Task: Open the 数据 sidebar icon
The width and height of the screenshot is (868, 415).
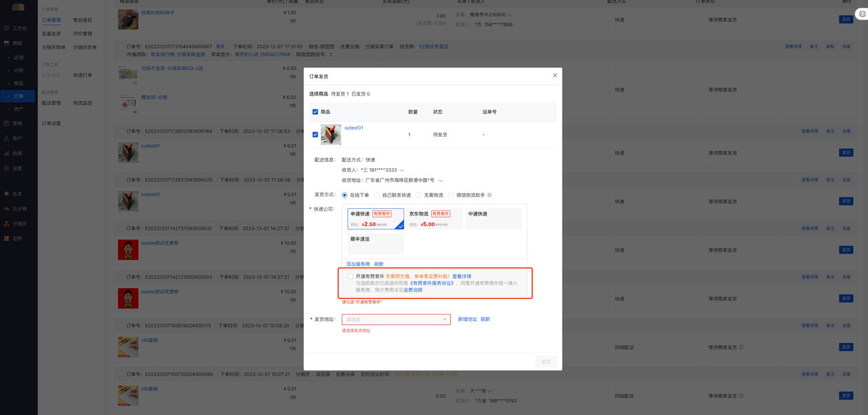Action: click(x=7, y=153)
